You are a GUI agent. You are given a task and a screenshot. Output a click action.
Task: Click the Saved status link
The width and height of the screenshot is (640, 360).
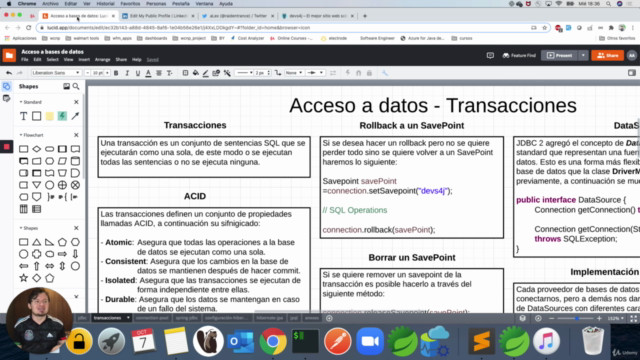pyautogui.click(x=153, y=60)
